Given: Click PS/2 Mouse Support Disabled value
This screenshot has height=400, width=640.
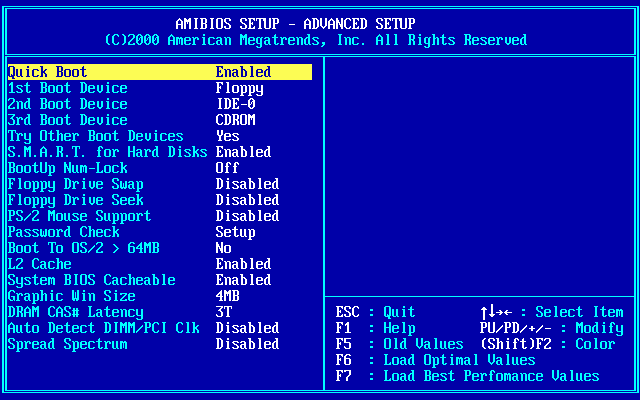Looking at the screenshot, I should pos(247,216).
